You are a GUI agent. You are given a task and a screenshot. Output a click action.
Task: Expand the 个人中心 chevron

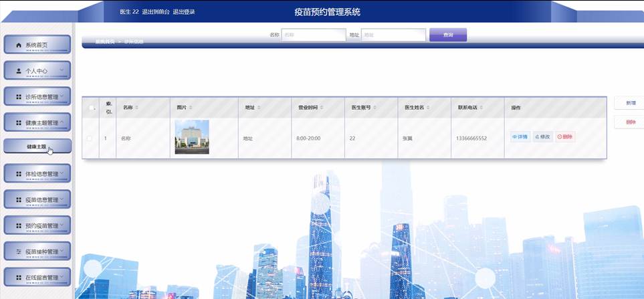tap(62, 70)
